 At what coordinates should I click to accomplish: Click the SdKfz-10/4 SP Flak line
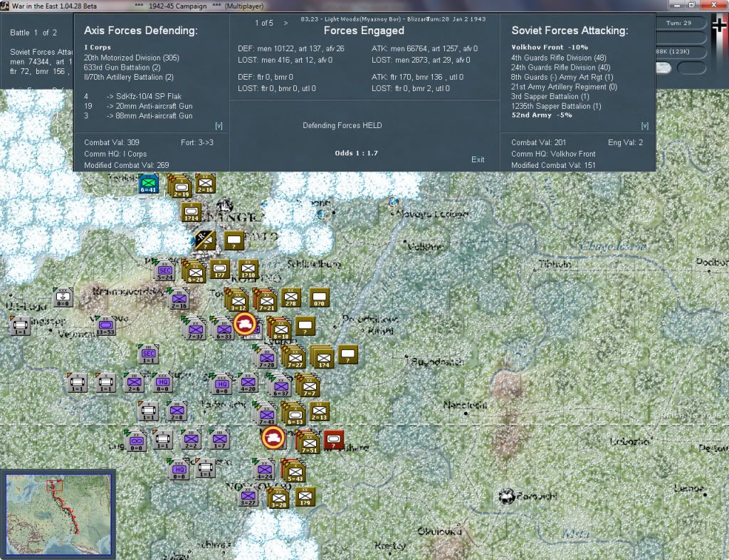point(132,96)
